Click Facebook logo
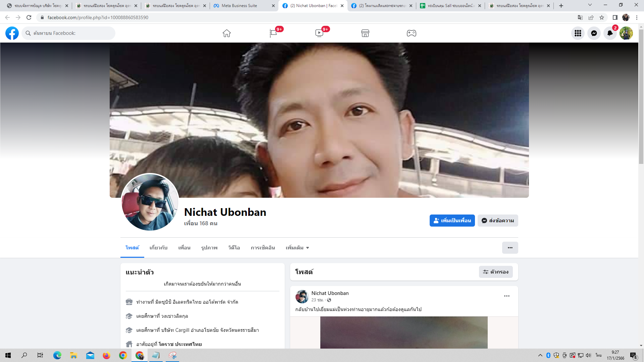Image resolution: width=644 pixels, height=362 pixels. tap(12, 33)
